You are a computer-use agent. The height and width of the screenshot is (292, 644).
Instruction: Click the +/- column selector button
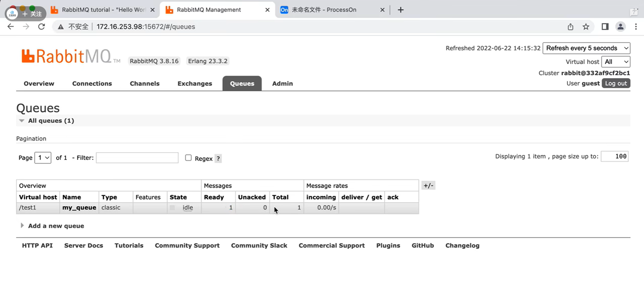[428, 185]
